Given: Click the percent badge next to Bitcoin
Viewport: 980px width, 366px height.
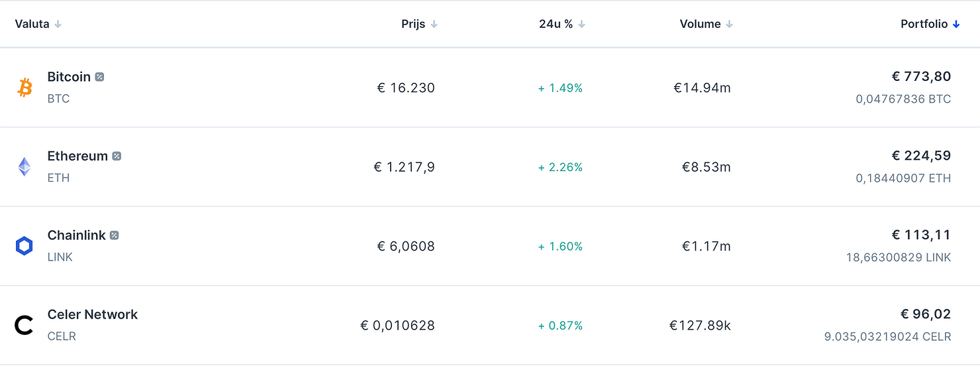Looking at the screenshot, I should 99,77.
